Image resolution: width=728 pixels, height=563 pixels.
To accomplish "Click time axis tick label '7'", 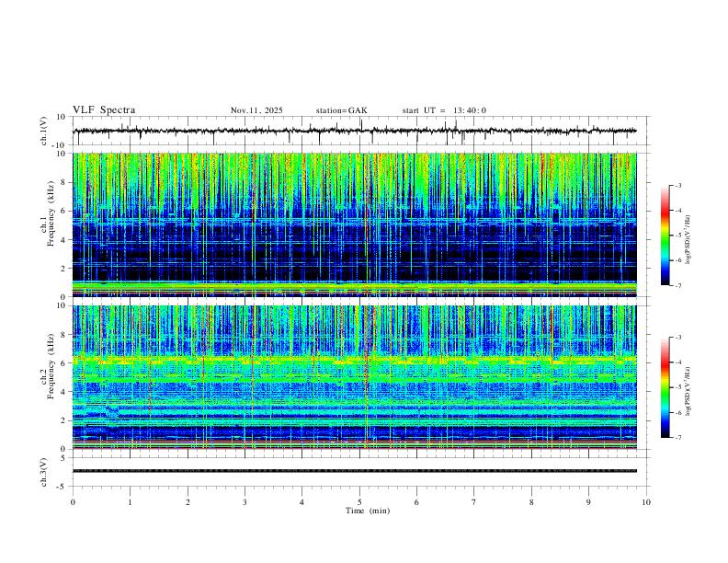I will point(474,502).
